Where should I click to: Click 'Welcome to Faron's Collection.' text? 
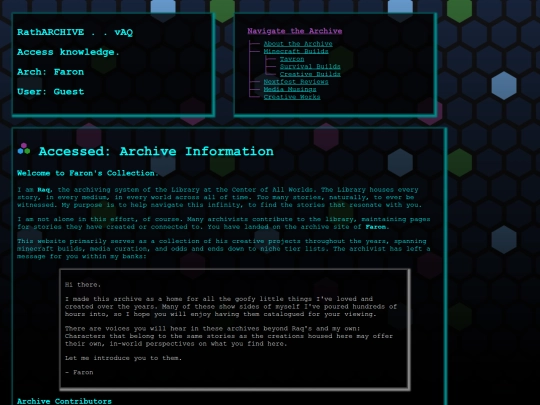coord(88,173)
